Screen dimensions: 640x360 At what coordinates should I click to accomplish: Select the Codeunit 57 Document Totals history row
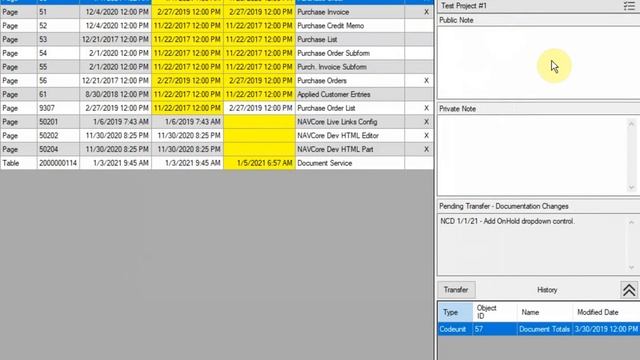click(x=539, y=329)
